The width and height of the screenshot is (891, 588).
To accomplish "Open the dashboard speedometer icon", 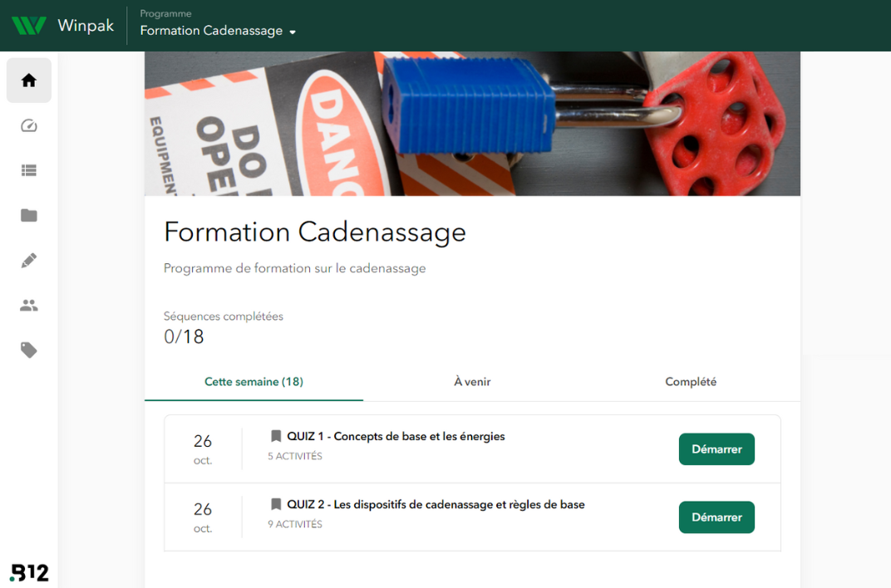I will 28,125.
